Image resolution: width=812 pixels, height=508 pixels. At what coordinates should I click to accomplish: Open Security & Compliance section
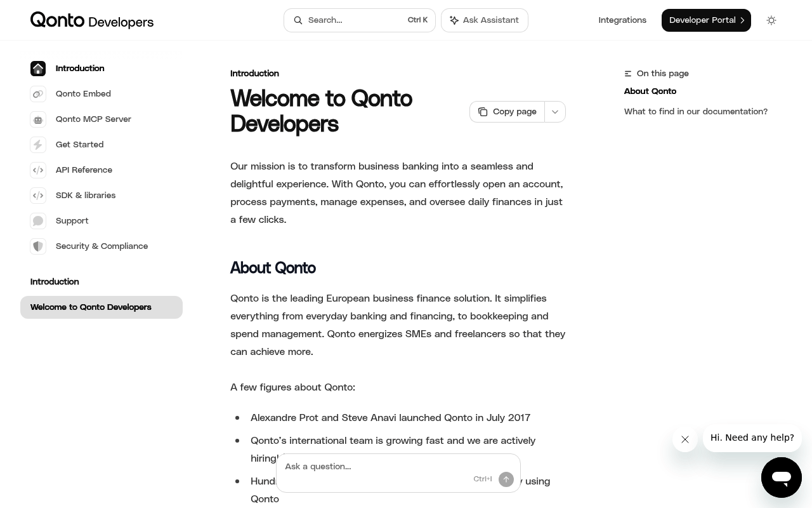pos(101,246)
